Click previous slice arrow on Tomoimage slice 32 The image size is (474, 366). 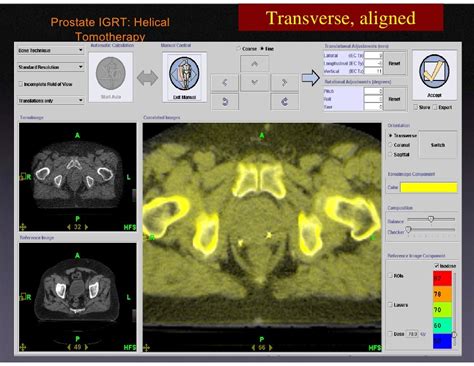(x=69, y=227)
